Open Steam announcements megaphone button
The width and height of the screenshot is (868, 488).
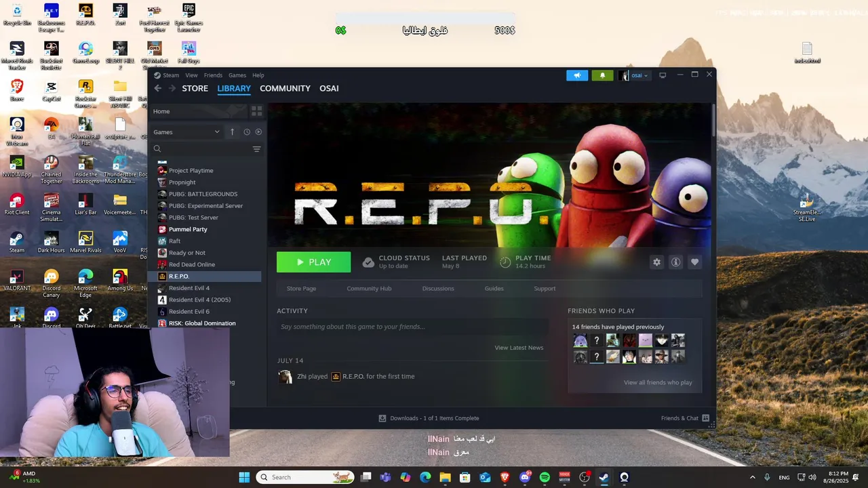[x=577, y=75]
